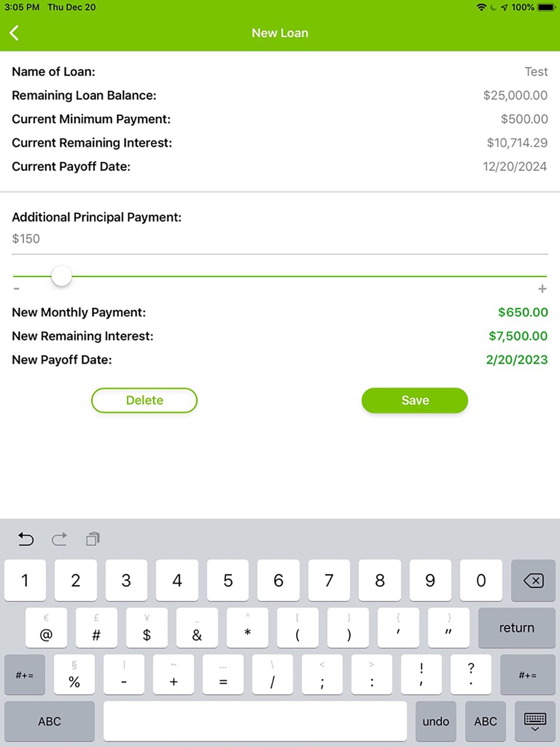The width and height of the screenshot is (560, 747).
Task: Tap the keyboard undo arrow icon
Action: click(x=26, y=539)
